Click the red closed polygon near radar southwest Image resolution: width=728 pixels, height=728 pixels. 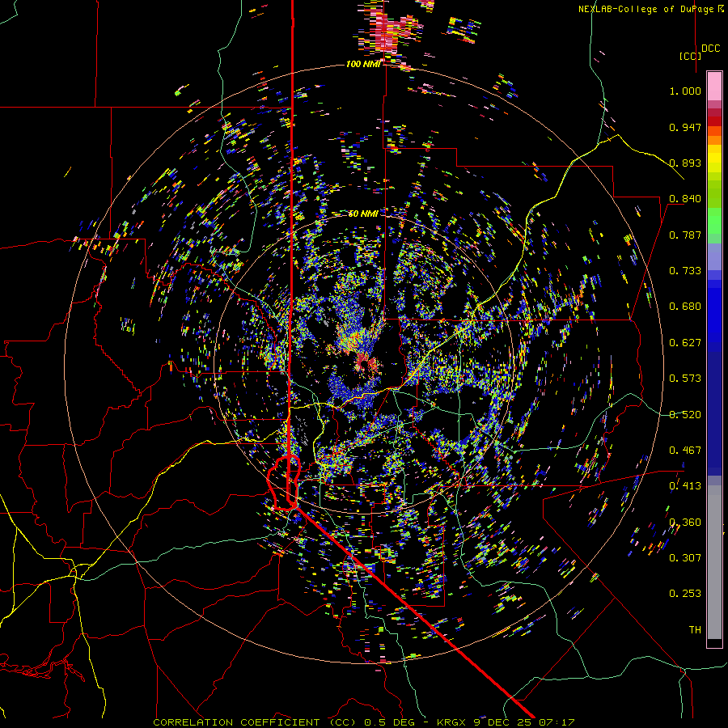coord(284,483)
